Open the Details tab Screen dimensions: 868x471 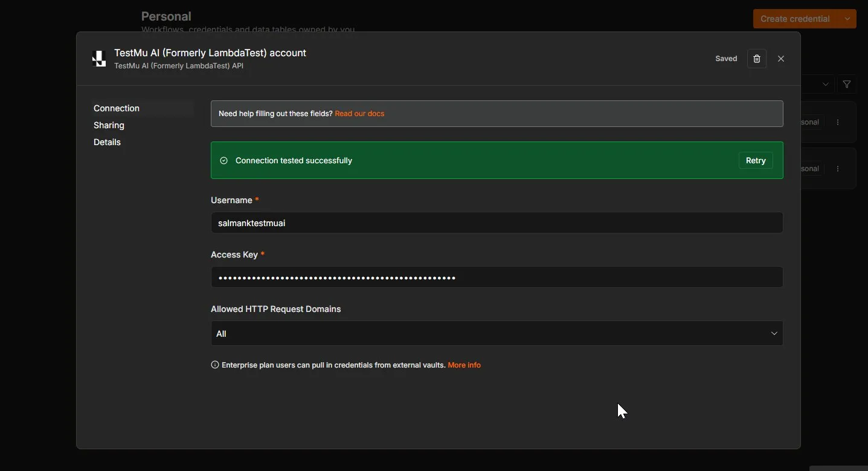click(x=107, y=142)
